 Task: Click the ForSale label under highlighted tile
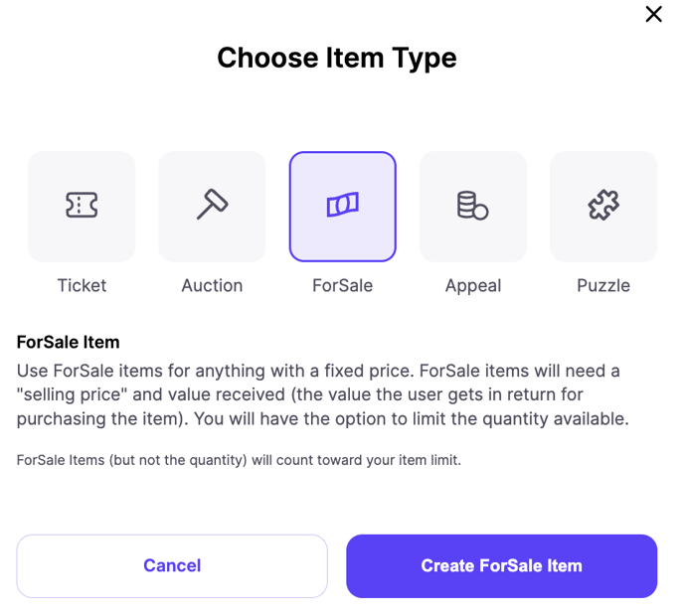click(342, 285)
